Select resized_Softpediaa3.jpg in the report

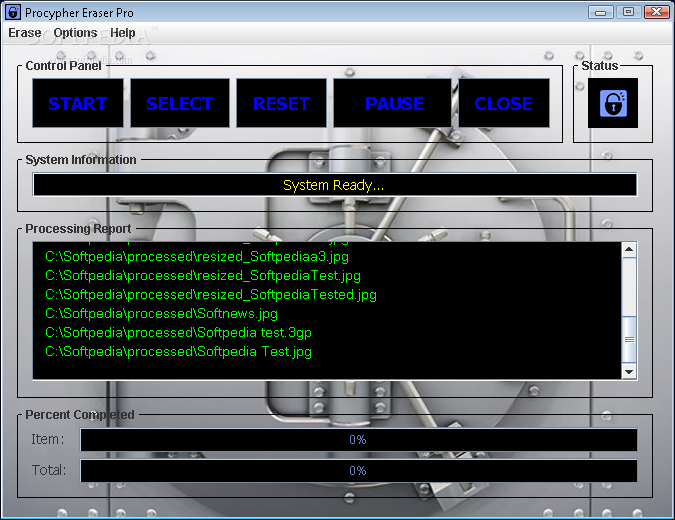(x=197, y=257)
